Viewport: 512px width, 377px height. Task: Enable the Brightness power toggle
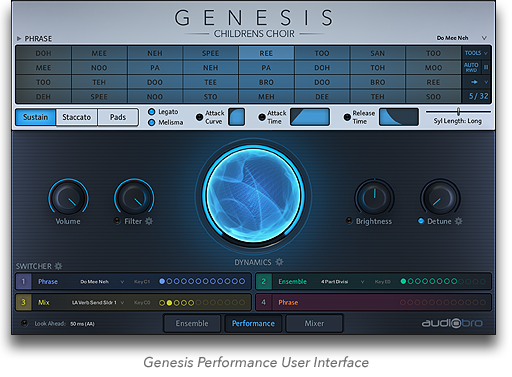(x=349, y=221)
